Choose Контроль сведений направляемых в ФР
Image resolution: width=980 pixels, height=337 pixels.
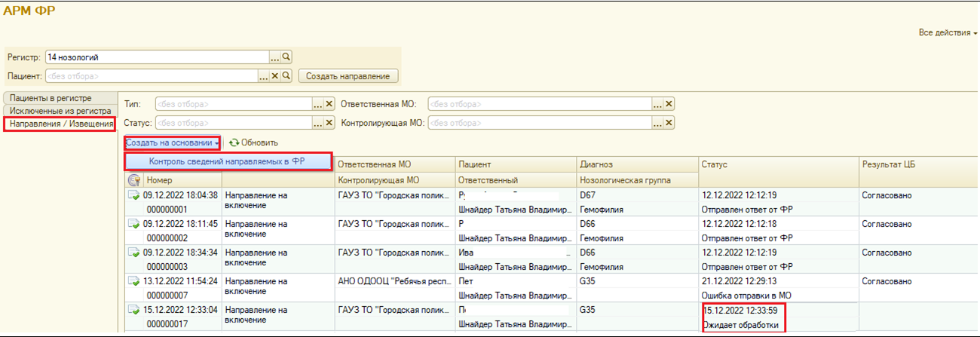[x=228, y=161]
